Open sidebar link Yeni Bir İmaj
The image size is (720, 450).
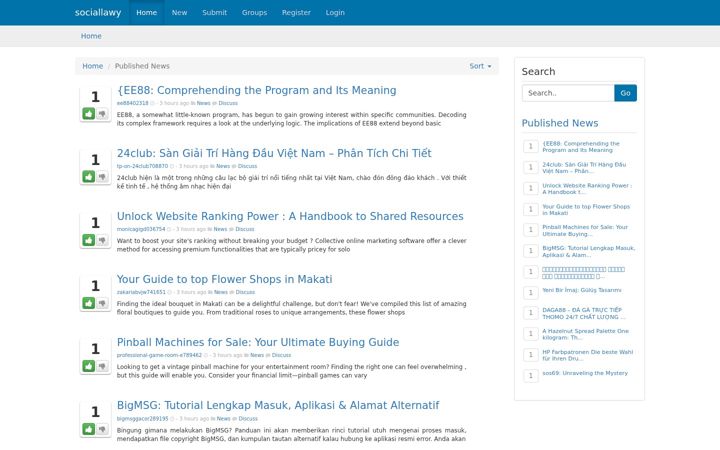[581, 290]
